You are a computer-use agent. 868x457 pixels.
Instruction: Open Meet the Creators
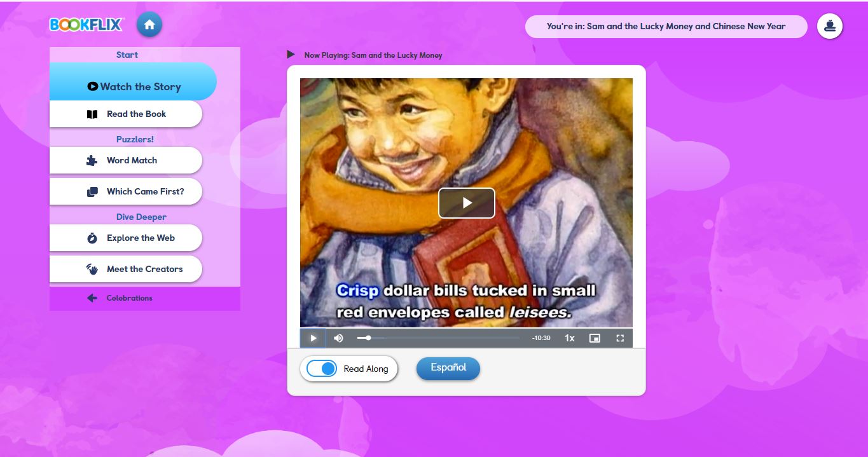126,269
